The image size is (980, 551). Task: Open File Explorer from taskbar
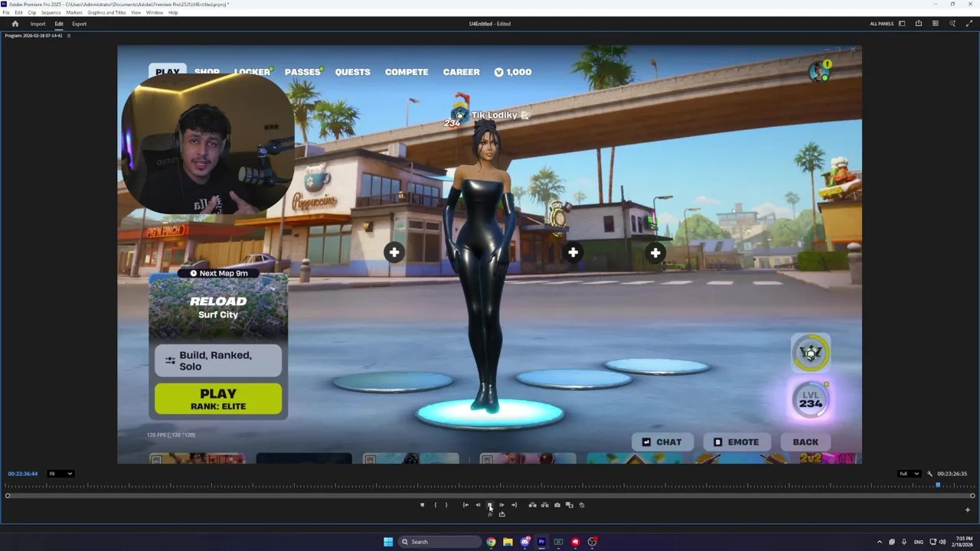coord(508,542)
